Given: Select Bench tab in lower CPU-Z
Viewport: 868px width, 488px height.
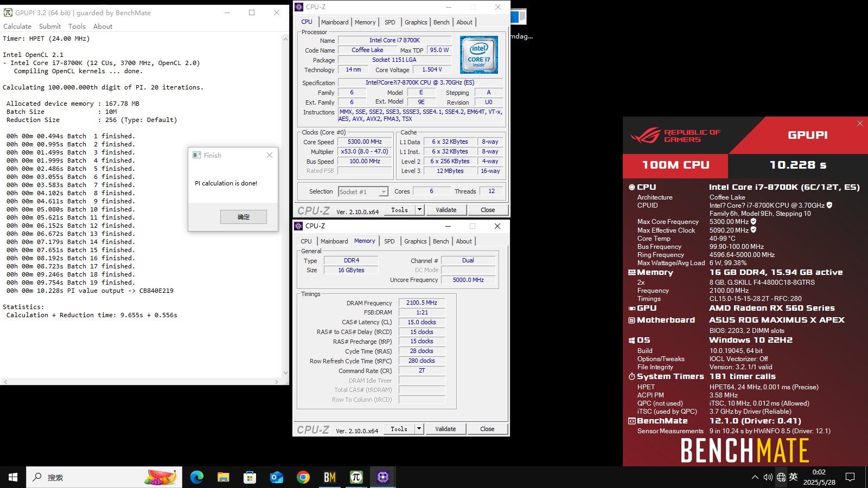Looking at the screenshot, I should pyautogui.click(x=441, y=241).
